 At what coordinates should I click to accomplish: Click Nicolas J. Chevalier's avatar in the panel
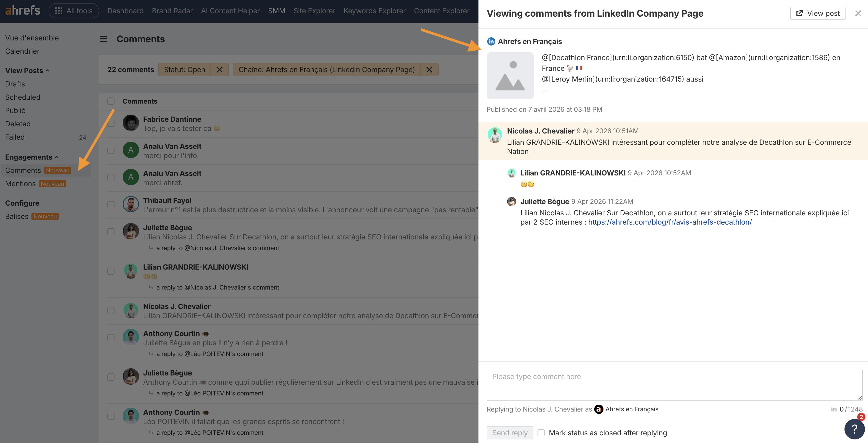pyautogui.click(x=495, y=135)
